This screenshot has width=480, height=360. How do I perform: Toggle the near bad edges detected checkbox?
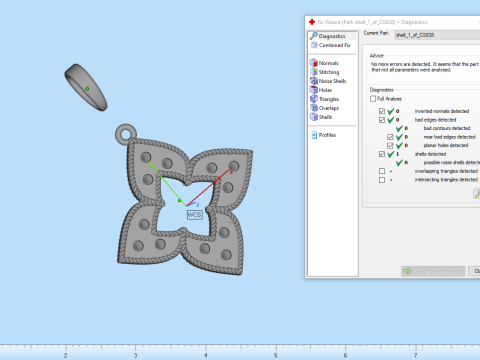coord(390,137)
